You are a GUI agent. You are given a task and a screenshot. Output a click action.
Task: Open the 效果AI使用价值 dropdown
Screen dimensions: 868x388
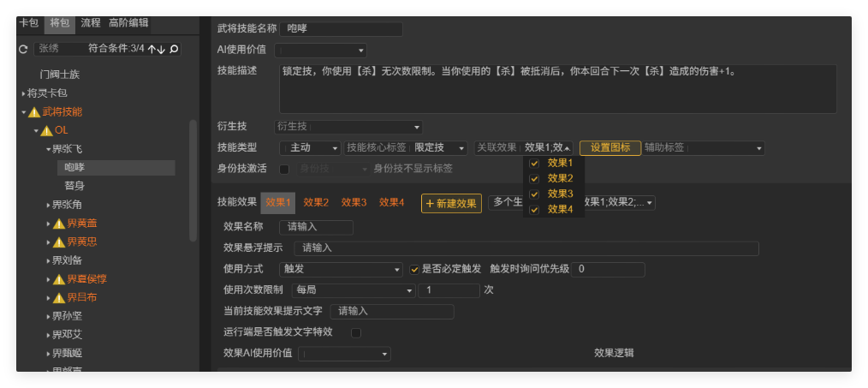pos(344,354)
